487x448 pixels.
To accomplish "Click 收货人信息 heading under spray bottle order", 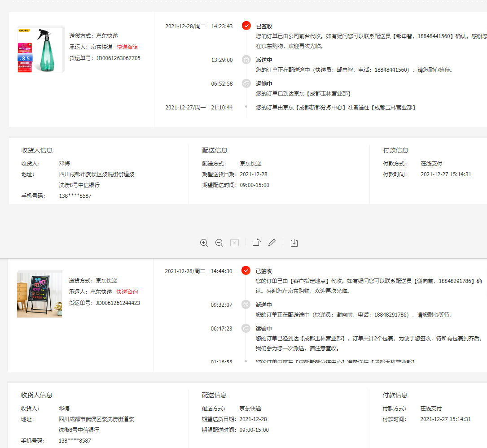I will [x=37, y=150].
